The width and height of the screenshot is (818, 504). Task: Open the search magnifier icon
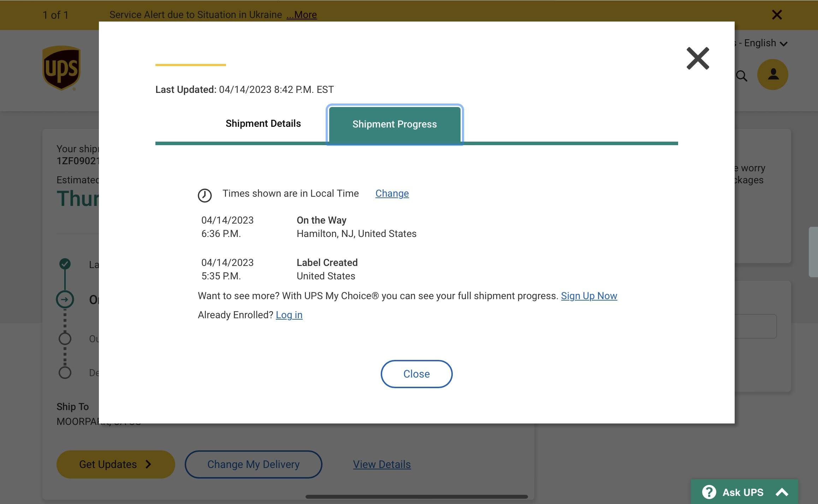742,76
